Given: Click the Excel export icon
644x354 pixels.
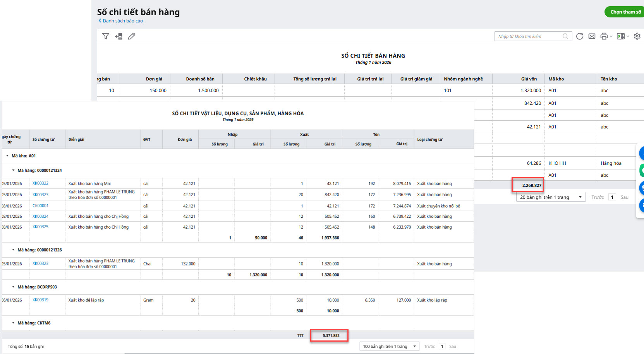Looking at the screenshot, I should coord(620,36).
